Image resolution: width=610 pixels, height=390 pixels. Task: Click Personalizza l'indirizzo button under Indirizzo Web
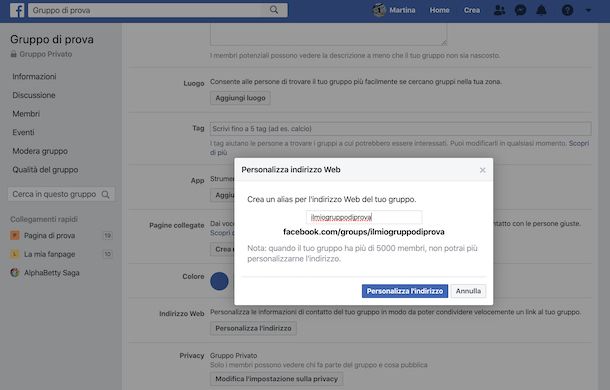coord(253,329)
